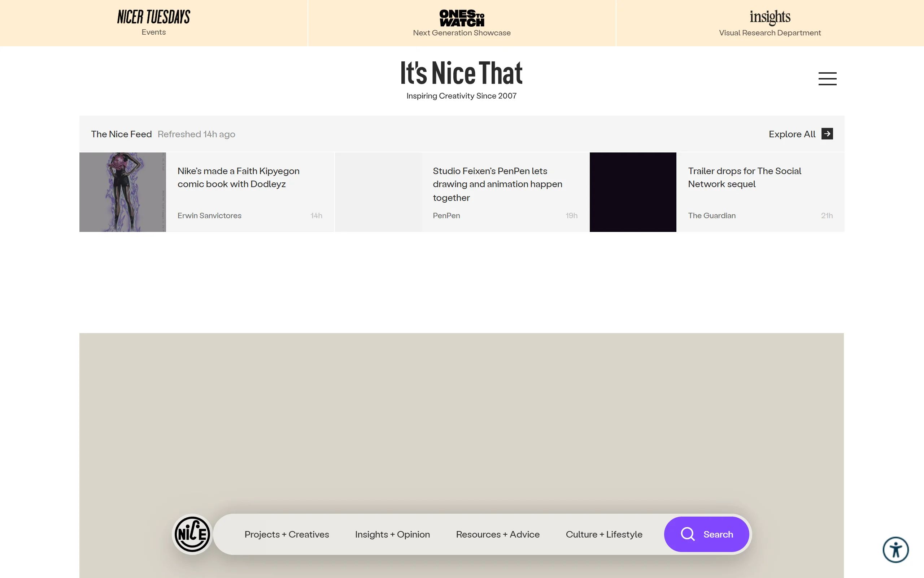
Task: Click the It's Nice That masthead logo
Action: tap(461, 73)
